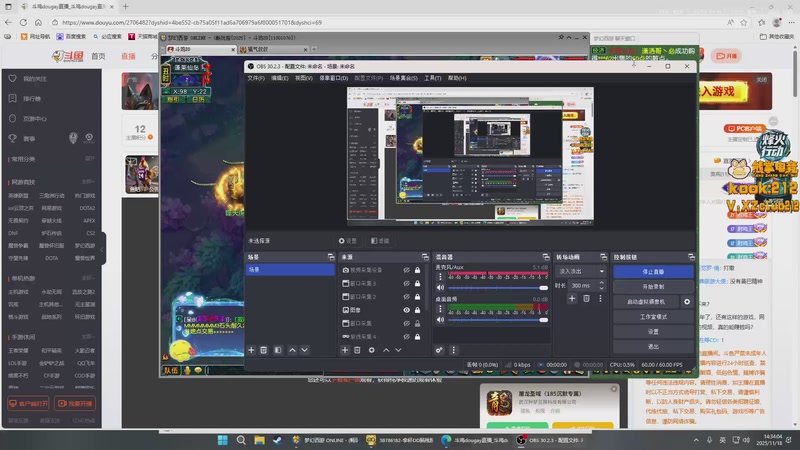Remove scene transition trash icon
Image resolution: width=800 pixels, height=450 pixels.
pyautogui.click(x=586, y=298)
